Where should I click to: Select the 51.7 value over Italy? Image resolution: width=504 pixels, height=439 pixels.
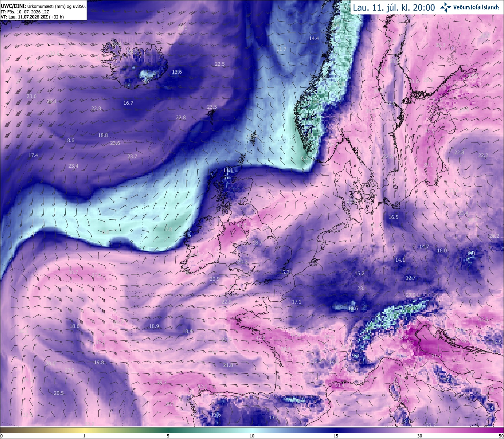(436, 356)
